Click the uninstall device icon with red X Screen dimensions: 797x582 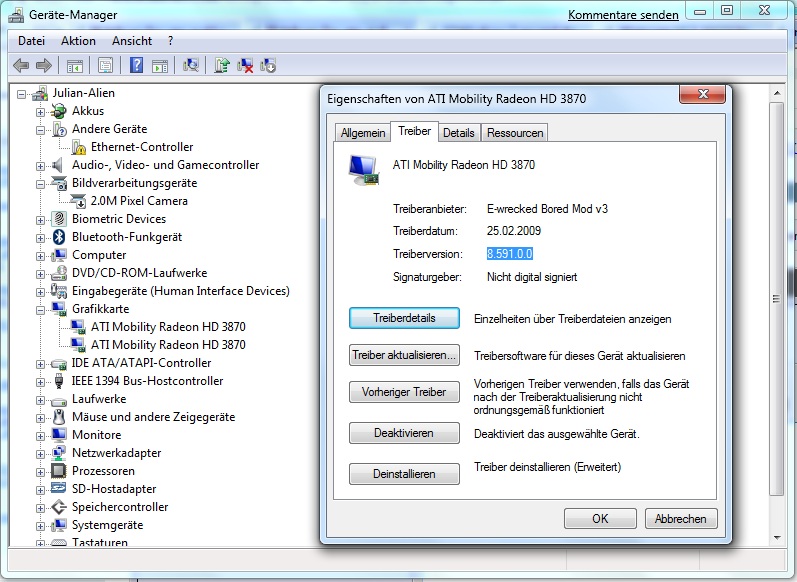click(245, 65)
